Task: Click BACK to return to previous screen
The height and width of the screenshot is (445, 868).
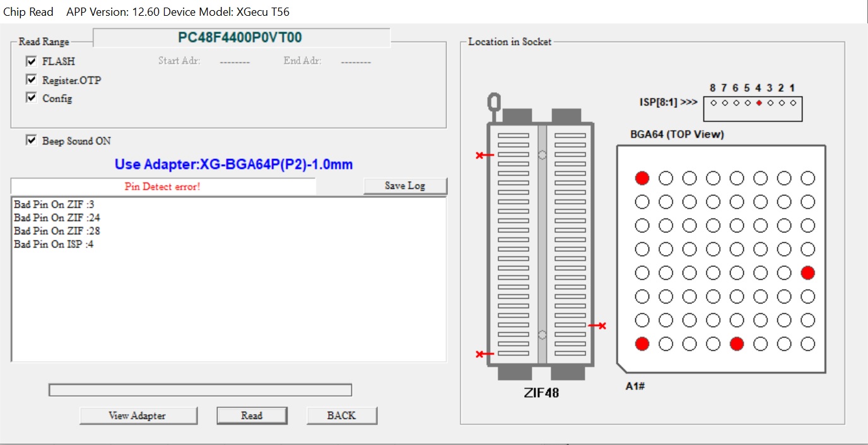Action: [341, 415]
